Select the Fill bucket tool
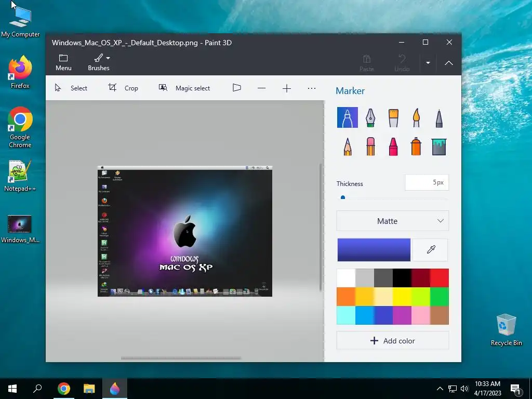This screenshot has height=399, width=532. 439,147
